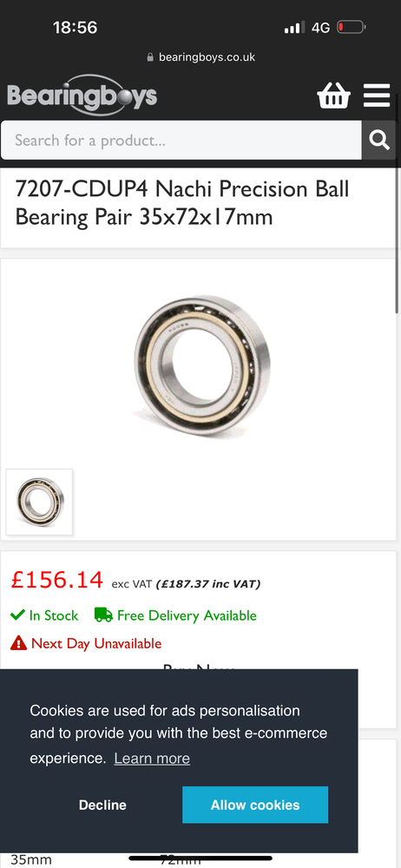Image resolution: width=401 pixels, height=868 pixels.
Task: Open the 'Learn more' cookie link
Action: (152, 759)
